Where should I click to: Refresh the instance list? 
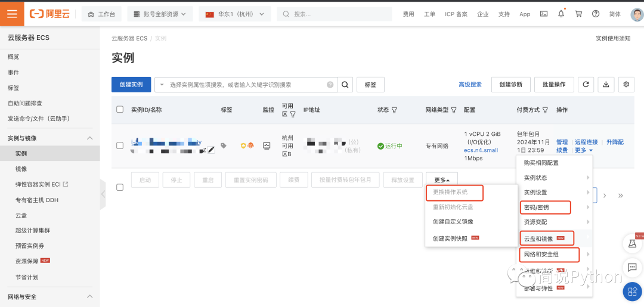tap(586, 85)
